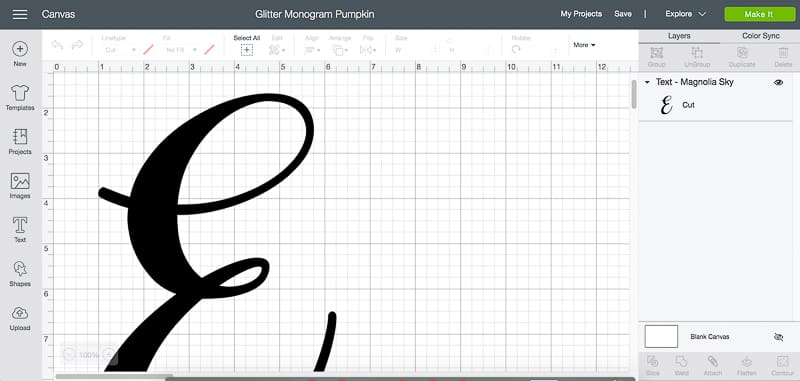Open the Align dropdown
Viewport: 800px width, 381px height.
(312, 50)
